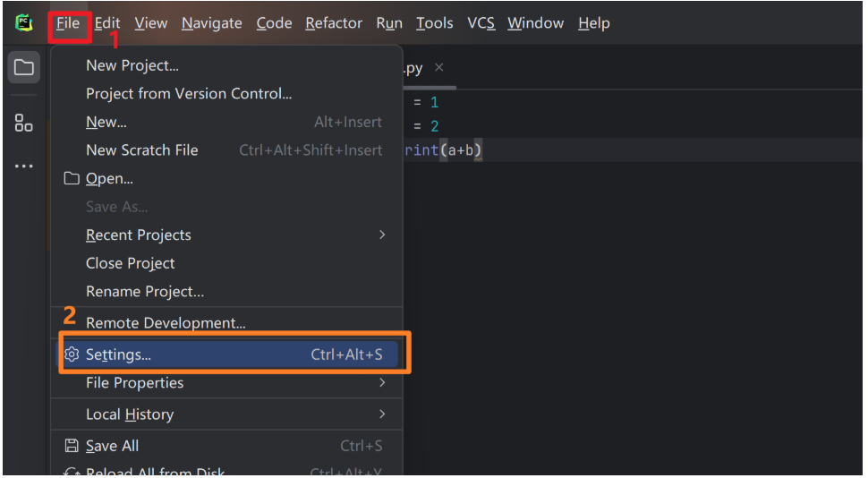Click the number 1 in the editor
Image resolution: width=868 pixels, height=478 pixels.
(435, 102)
